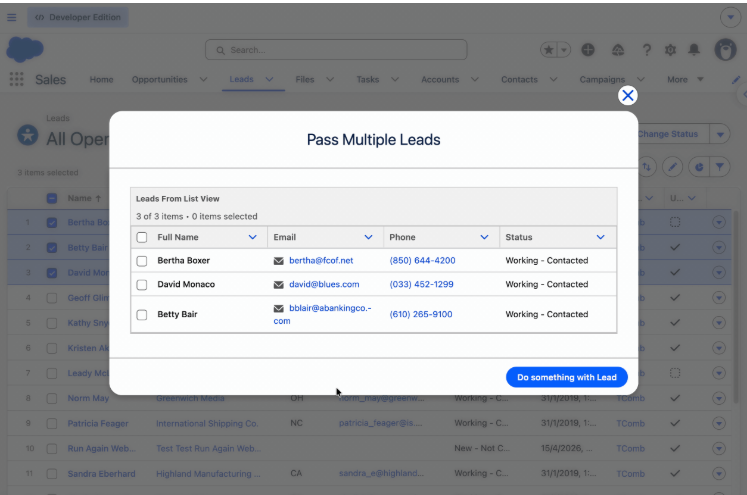Close the Pass Multiple Leads dialog
747x495 pixels.
627,95
